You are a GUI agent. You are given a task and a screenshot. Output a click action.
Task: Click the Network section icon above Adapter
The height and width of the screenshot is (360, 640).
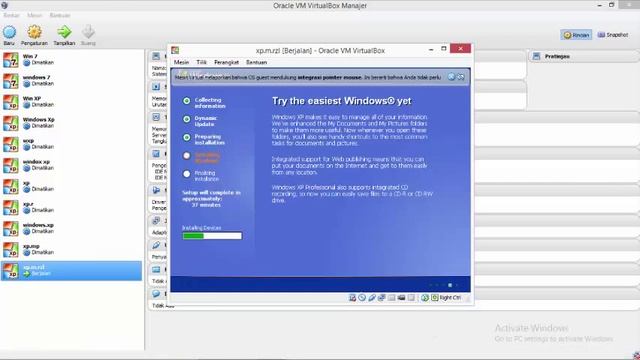(156, 220)
